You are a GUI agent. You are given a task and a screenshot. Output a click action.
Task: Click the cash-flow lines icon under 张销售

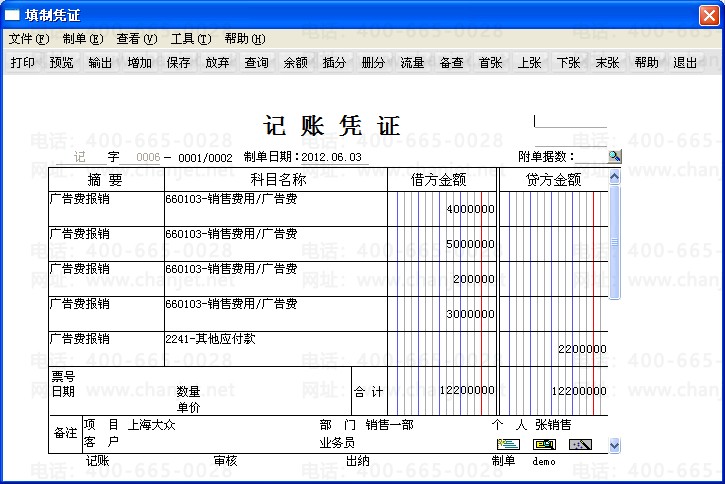coord(508,444)
